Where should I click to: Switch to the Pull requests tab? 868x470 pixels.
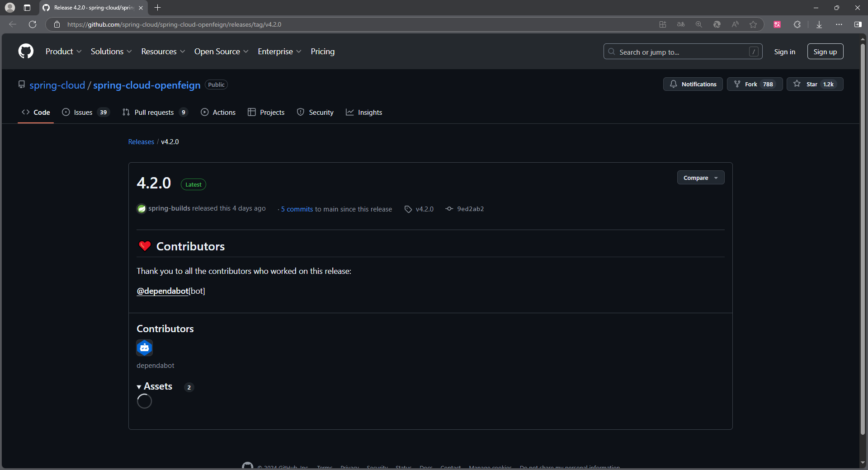point(154,112)
